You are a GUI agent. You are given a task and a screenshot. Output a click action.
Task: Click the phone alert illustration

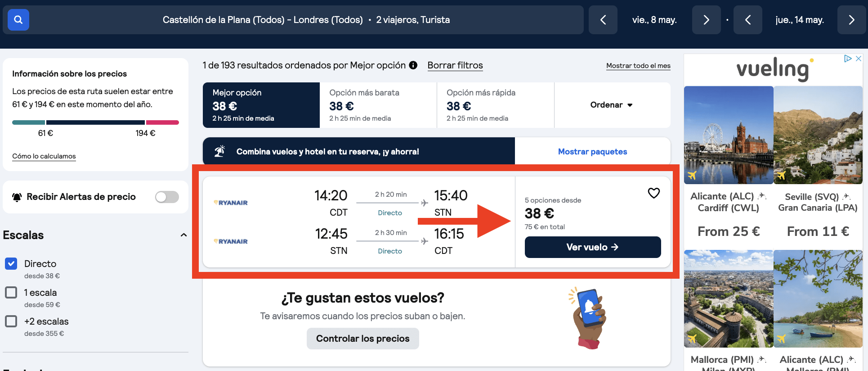click(588, 318)
